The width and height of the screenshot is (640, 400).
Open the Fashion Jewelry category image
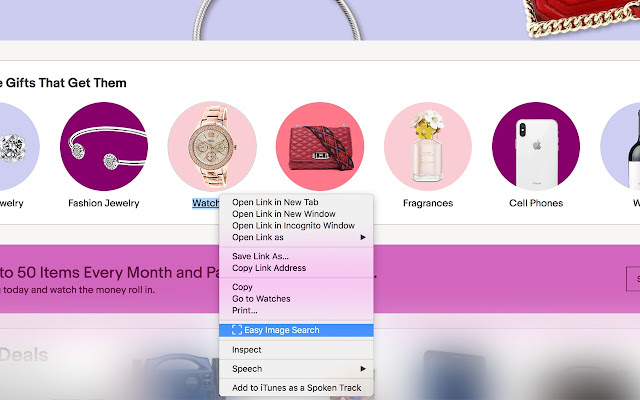104,146
